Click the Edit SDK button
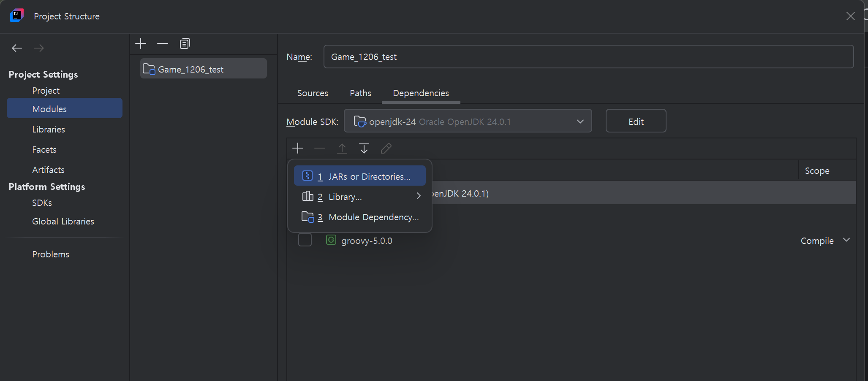 tap(636, 121)
